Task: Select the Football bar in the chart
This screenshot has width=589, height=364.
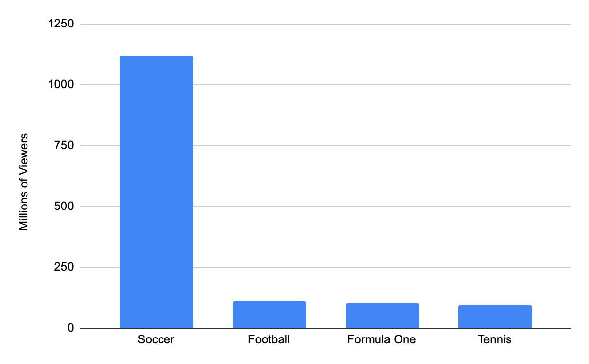Action: coord(269,314)
